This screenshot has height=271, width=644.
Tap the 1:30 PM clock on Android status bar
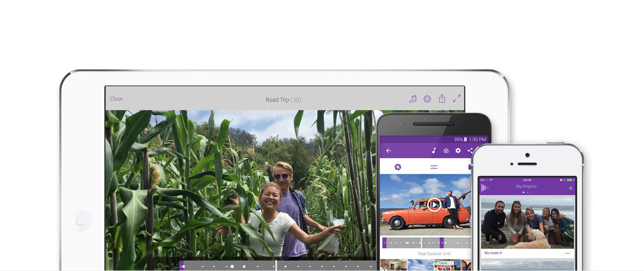click(478, 139)
